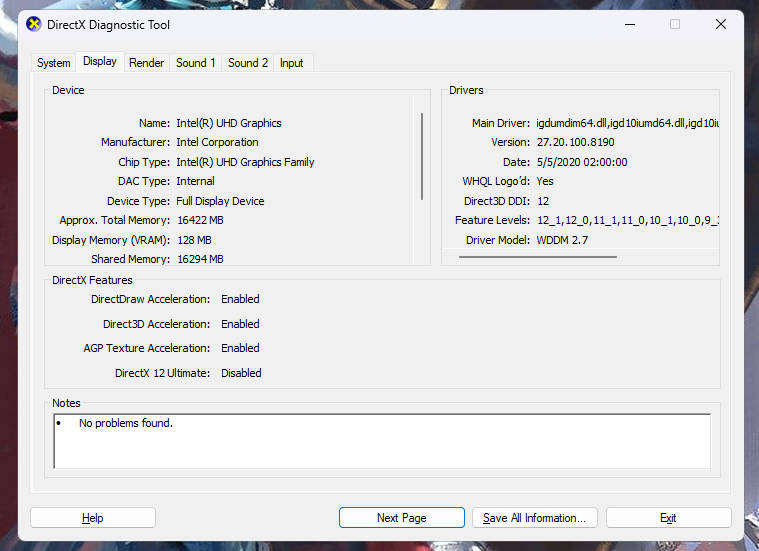Click Save All Information button
The height and width of the screenshot is (551, 759).
coord(535,518)
